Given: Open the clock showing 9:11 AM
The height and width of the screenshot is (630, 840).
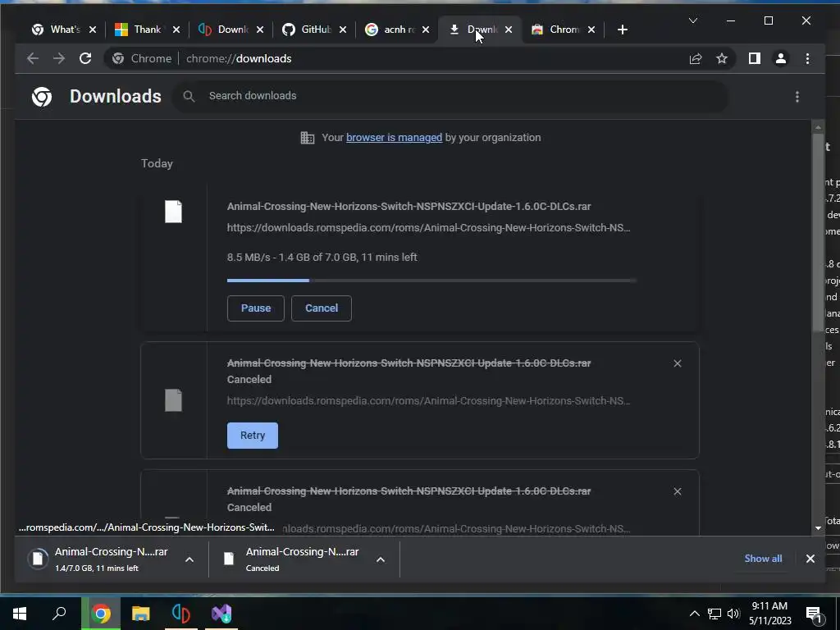Looking at the screenshot, I should click(x=769, y=614).
